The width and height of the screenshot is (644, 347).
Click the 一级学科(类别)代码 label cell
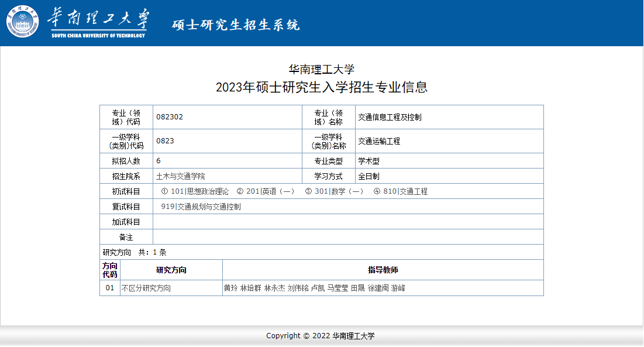pyautogui.click(x=126, y=141)
